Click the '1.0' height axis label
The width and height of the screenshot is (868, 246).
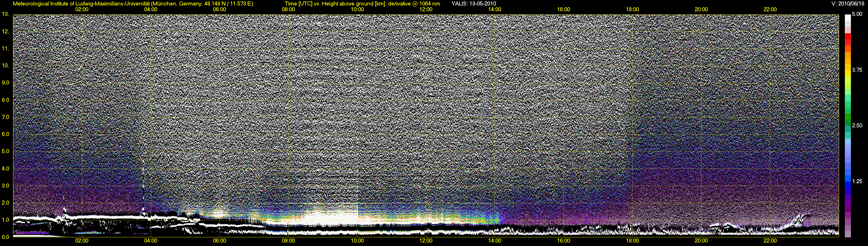5,220
